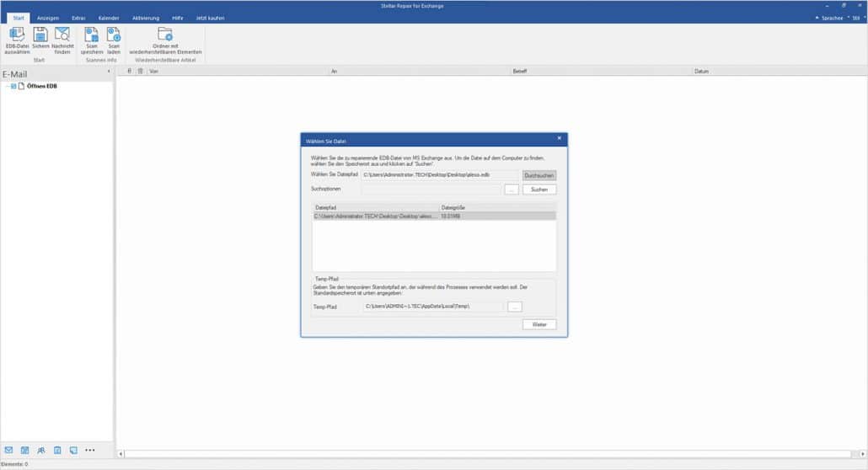This screenshot has width=868, height=470.
Task: Click the horizontal scrollbar's left arrow
Action: 120,453
